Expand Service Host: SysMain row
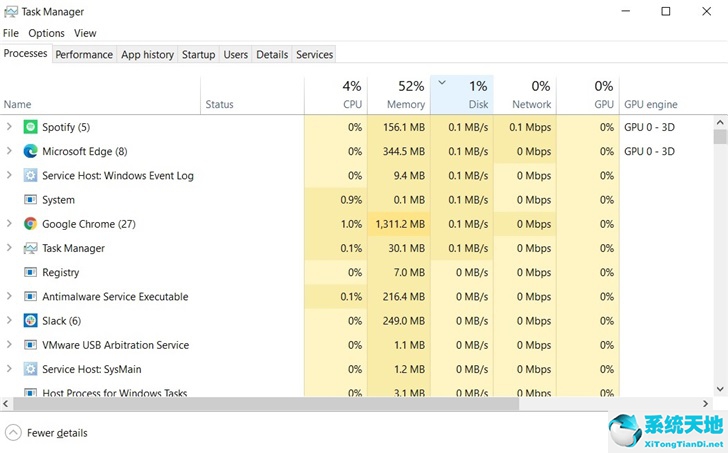Image resolution: width=728 pixels, height=453 pixels. (x=9, y=369)
